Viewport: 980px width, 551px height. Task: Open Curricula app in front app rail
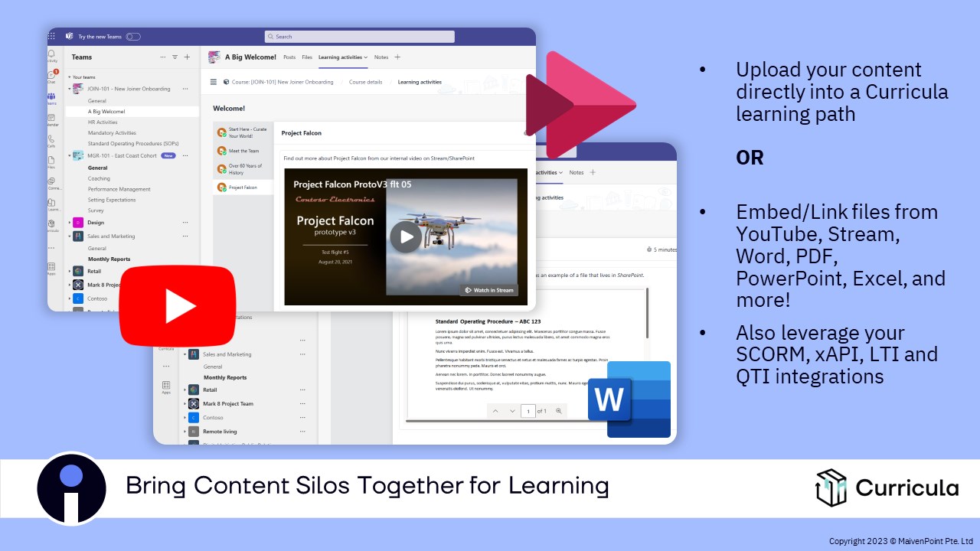click(52, 225)
